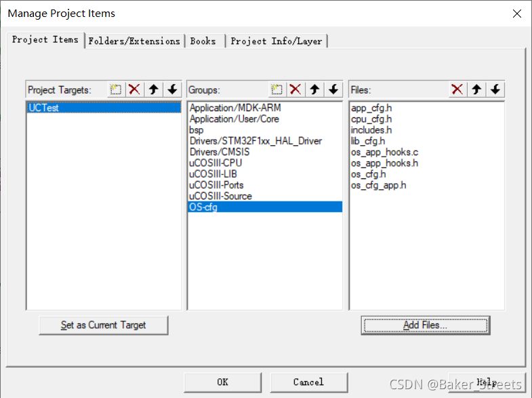Confirm with the OK button
Viewport: 532px width, 398px height.
coord(222,382)
